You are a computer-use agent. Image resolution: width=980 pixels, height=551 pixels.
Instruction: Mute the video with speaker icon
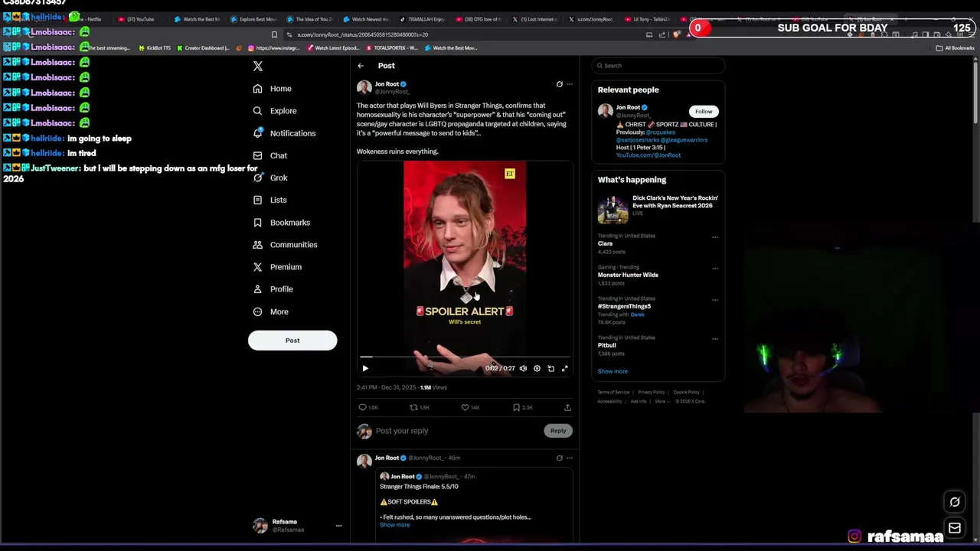point(523,368)
